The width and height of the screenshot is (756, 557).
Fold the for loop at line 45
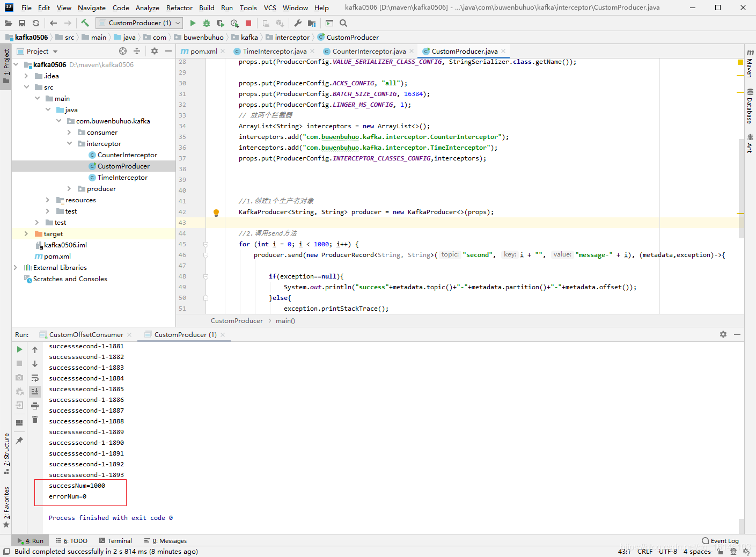click(205, 244)
